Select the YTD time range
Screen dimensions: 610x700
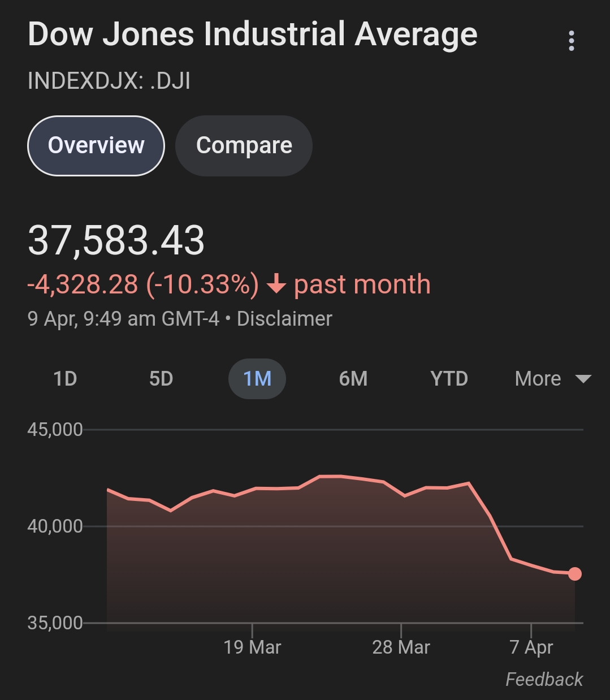click(x=449, y=379)
